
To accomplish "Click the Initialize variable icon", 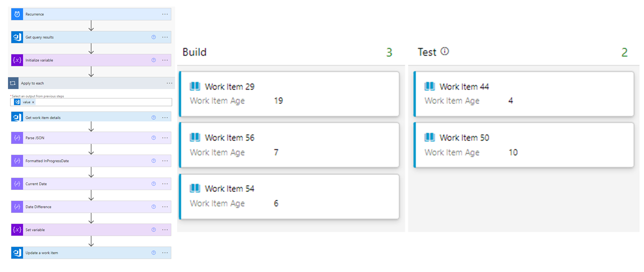I will [17, 60].
